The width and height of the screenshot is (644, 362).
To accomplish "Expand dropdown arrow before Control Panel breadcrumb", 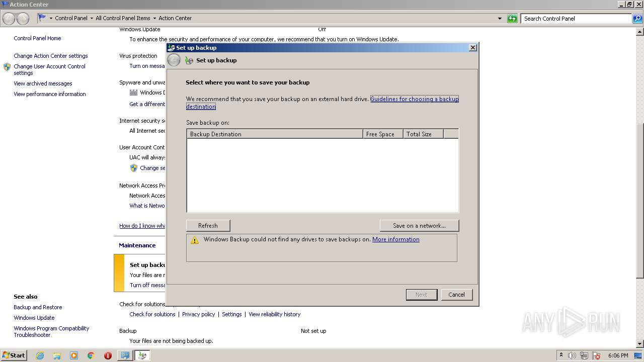I will [51, 19].
